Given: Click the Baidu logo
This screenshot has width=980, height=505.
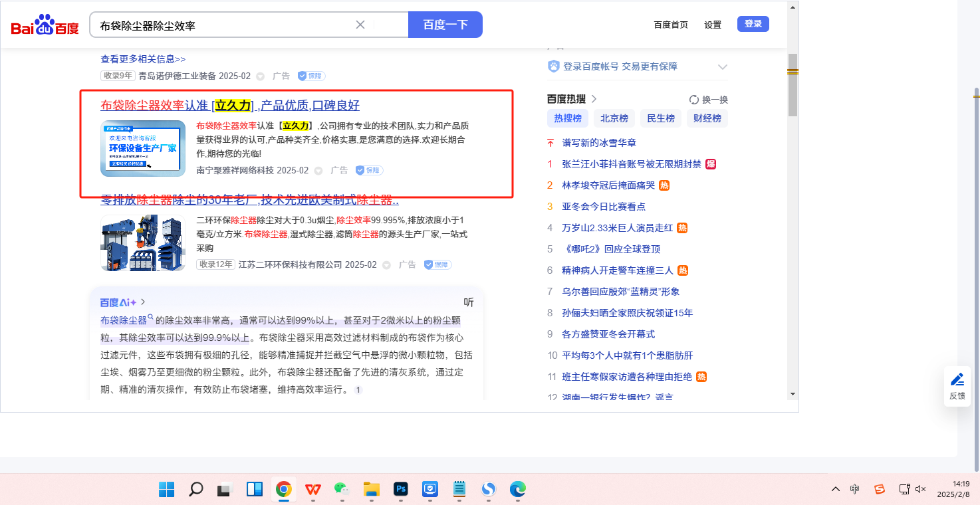Looking at the screenshot, I should pyautogui.click(x=45, y=25).
